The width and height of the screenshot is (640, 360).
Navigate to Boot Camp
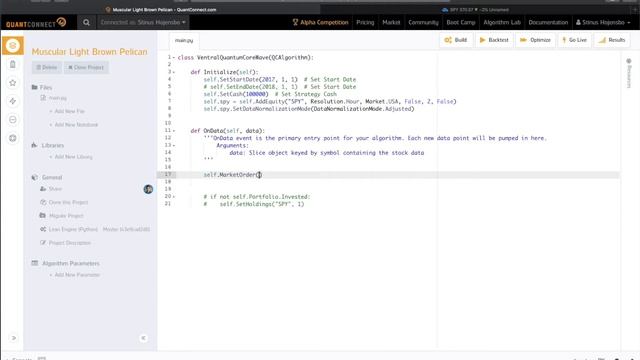pyautogui.click(x=461, y=22)
